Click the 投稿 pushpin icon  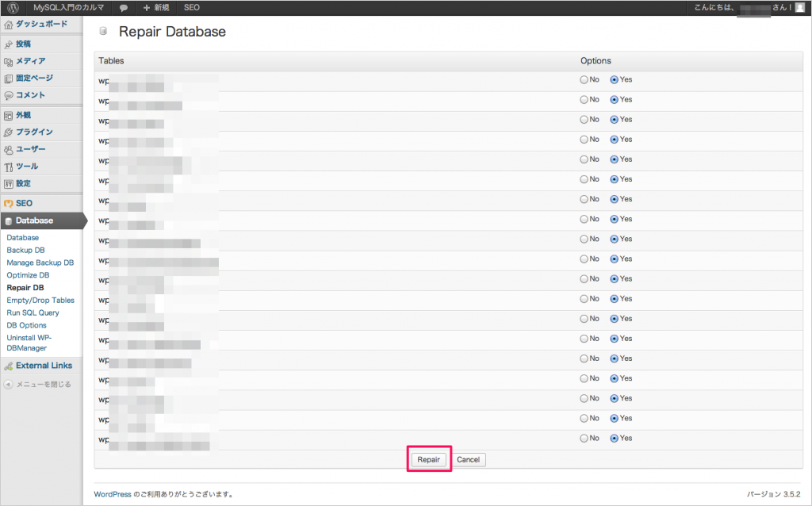[x=8, y=44]
